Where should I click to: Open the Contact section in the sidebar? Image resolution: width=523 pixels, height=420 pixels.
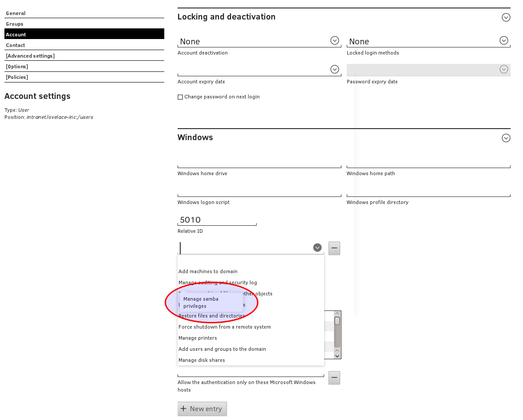[x=16, y=45]
